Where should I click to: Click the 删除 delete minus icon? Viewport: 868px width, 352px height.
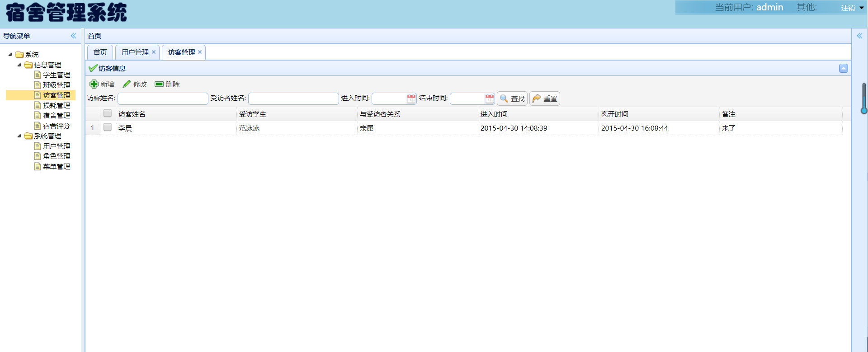click(x=159, y=84)
